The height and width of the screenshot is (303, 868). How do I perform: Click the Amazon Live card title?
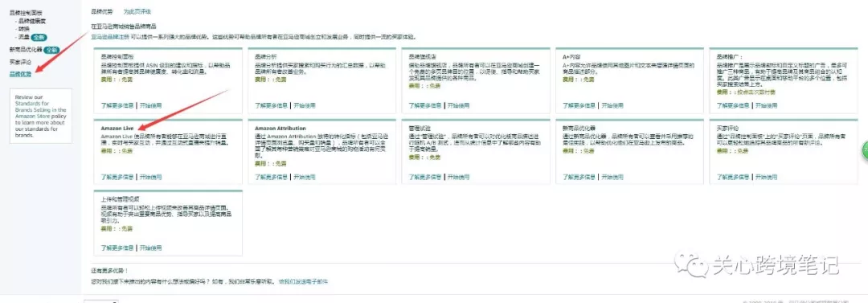click(x=117, y=129)
